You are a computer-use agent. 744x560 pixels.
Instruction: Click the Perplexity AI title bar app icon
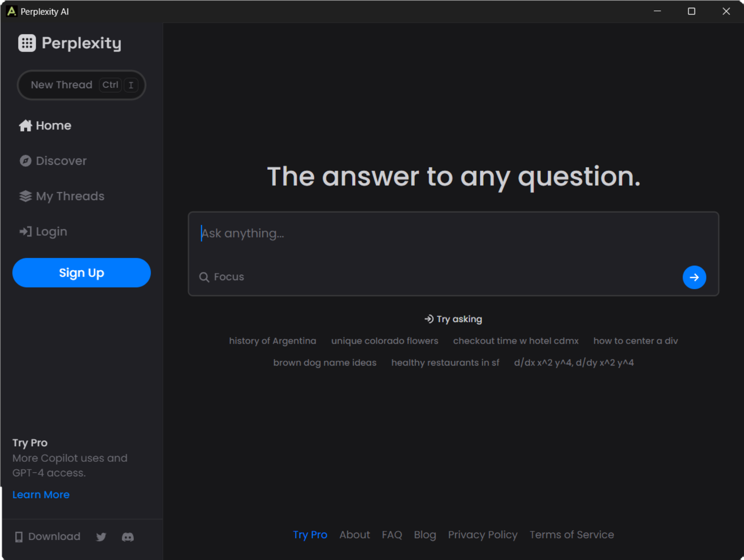coord(12,11)
